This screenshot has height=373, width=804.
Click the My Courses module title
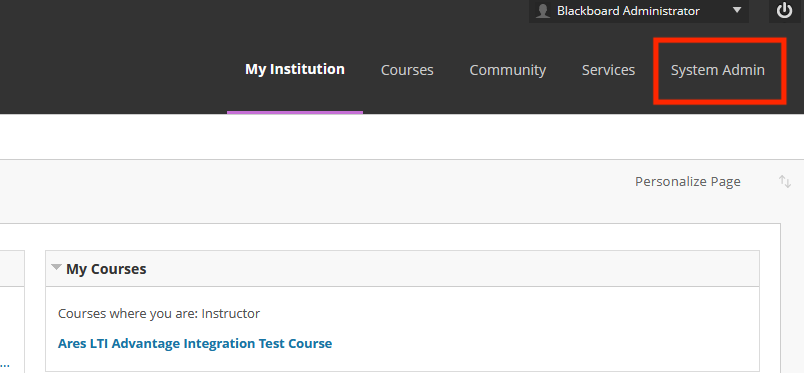click(106, 269)
